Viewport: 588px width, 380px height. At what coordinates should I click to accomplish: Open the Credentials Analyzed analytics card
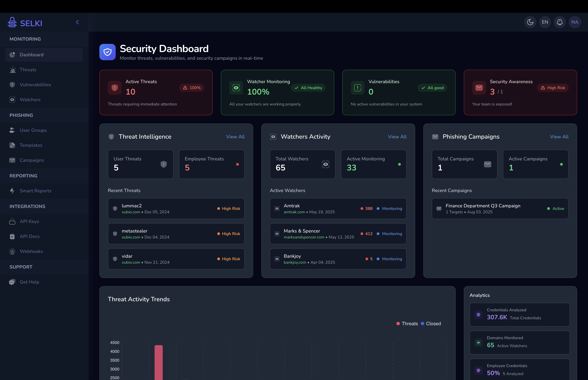click(x=520, y=315)
